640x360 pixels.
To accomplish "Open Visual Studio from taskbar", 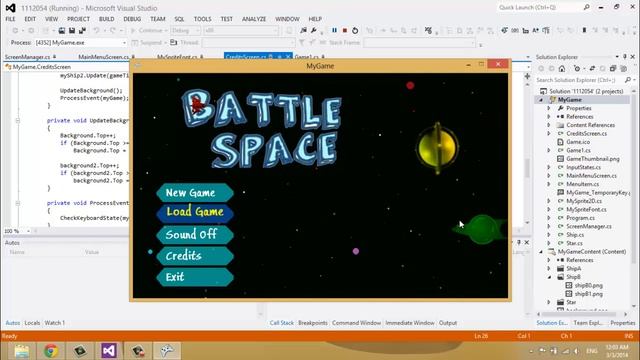I will [x=109, y=351].
